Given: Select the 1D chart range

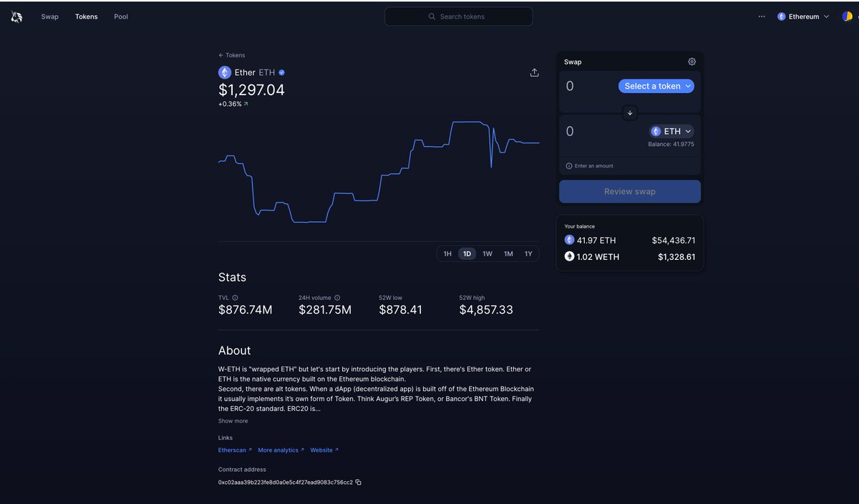Looking at the screenshot, I should 467,253.
